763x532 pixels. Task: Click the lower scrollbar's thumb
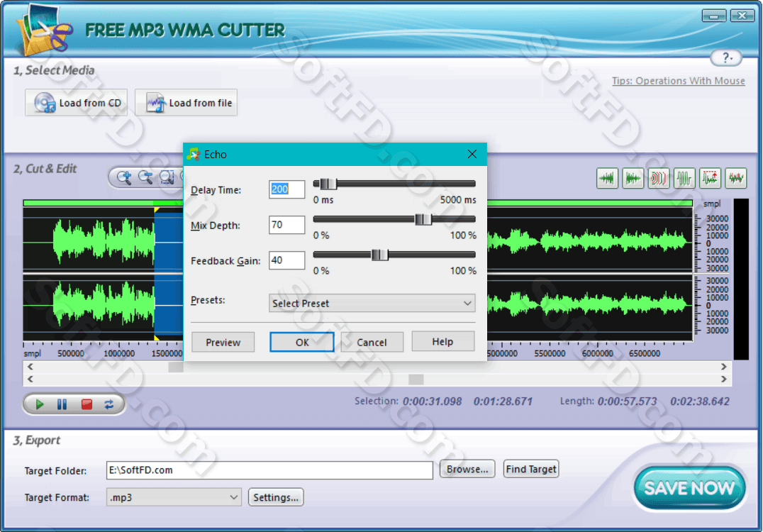click(x=416, y=379)
